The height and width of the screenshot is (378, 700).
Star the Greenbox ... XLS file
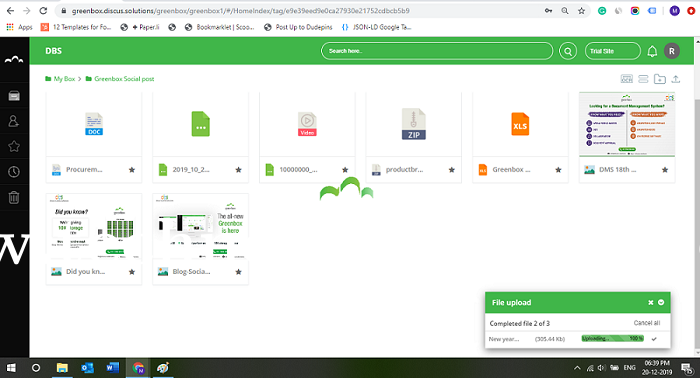tap(558, 170)
